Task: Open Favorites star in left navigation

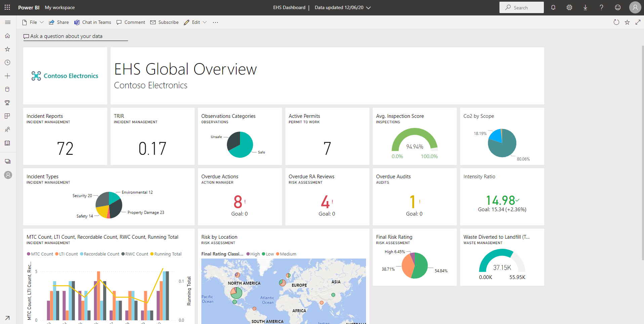Action: 7,49
